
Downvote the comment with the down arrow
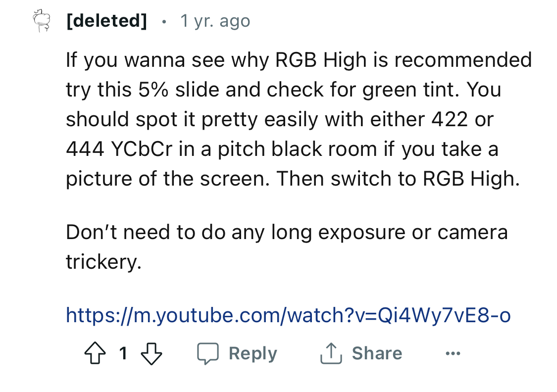pos(152,353)
